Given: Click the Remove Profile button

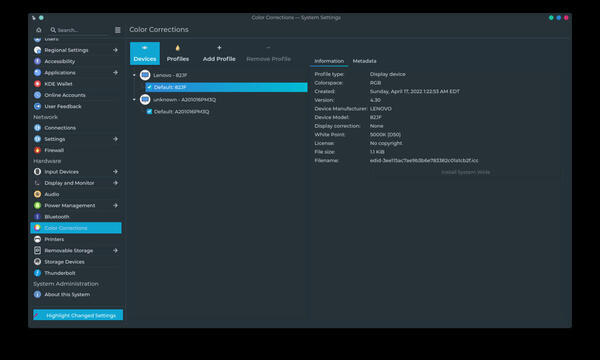Looking at the screenshot, I should click(269, 53).
